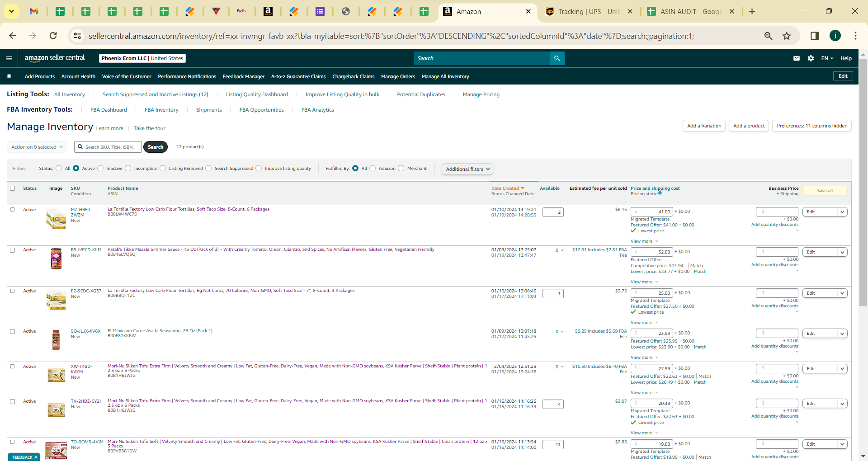Select Fulfilled By Amazon radio button
The image size is (868, 461).
point(373,168)
